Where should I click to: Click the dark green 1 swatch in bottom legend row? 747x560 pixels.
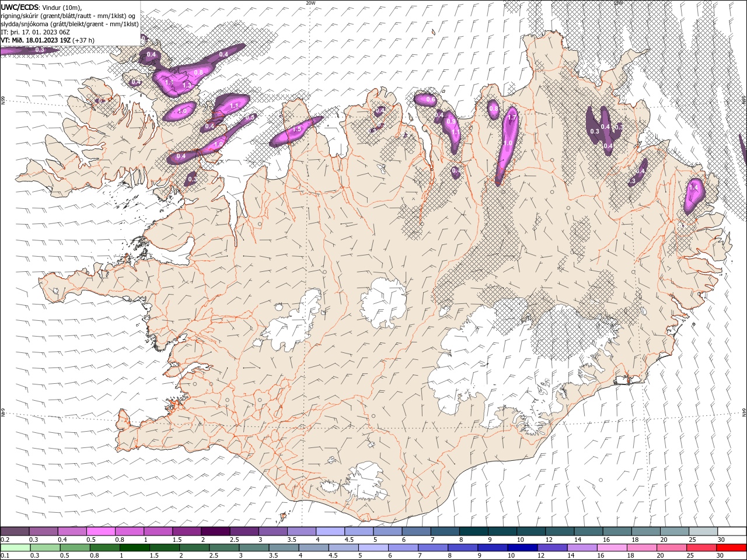tap(135, 548)
